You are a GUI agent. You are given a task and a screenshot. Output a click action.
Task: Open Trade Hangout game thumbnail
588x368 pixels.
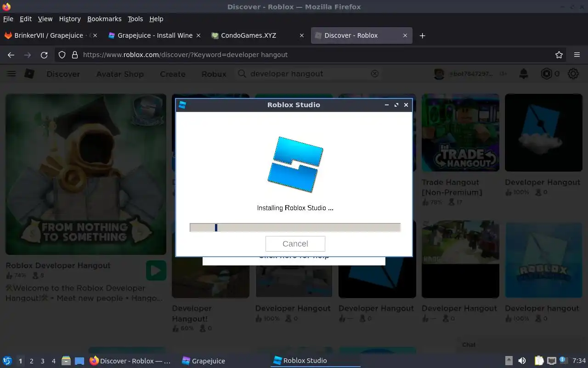coord(460,132)
